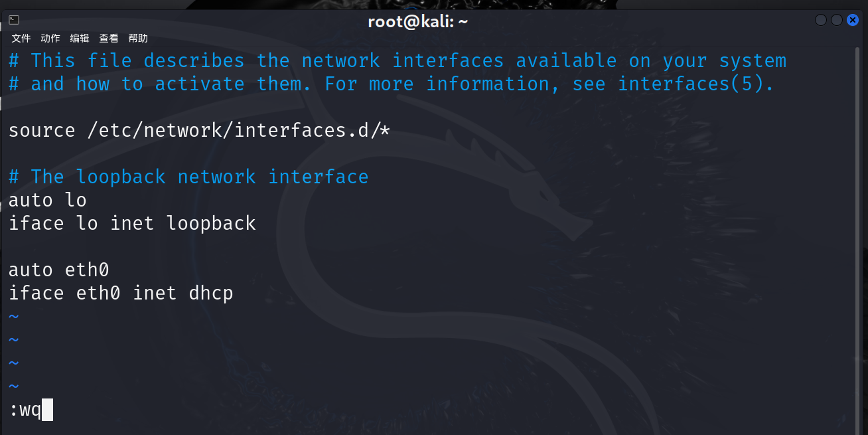Click the terminal icon in the title bar

(x=14, y=21)
